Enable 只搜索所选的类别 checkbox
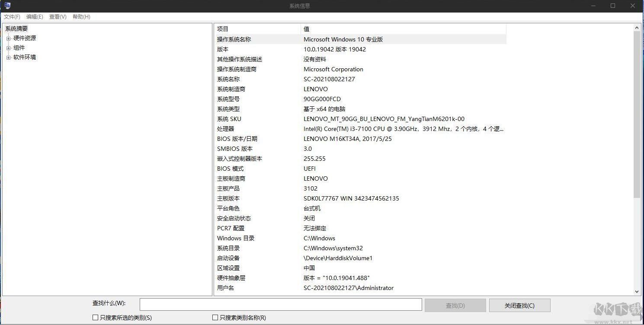 [x=95, y=317]
